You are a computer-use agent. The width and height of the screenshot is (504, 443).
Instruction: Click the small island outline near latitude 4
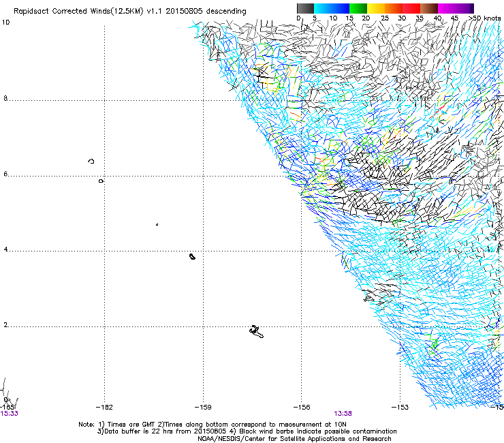[192, 256]
